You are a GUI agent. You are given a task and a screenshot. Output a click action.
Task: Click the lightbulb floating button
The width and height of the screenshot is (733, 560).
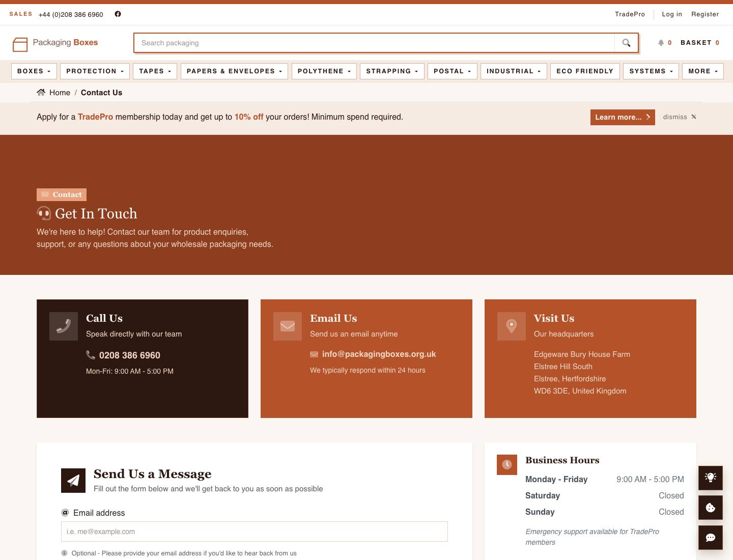711,478
